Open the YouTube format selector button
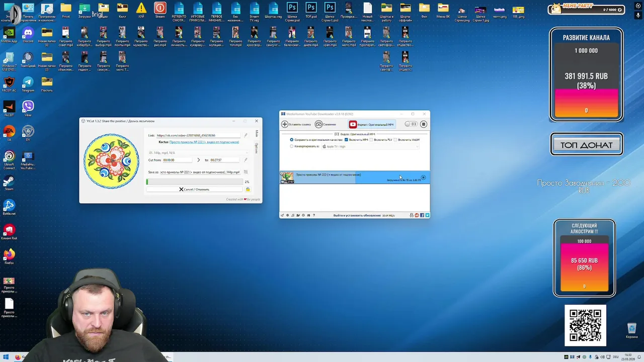This screenshot has height=362, width=644. 372,124
